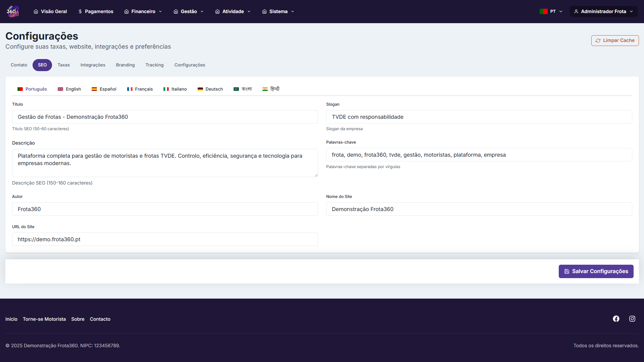The height and width of the screenshot is (362, 644).
Task: Open Instagram page from footer icon
Action: 632,319
